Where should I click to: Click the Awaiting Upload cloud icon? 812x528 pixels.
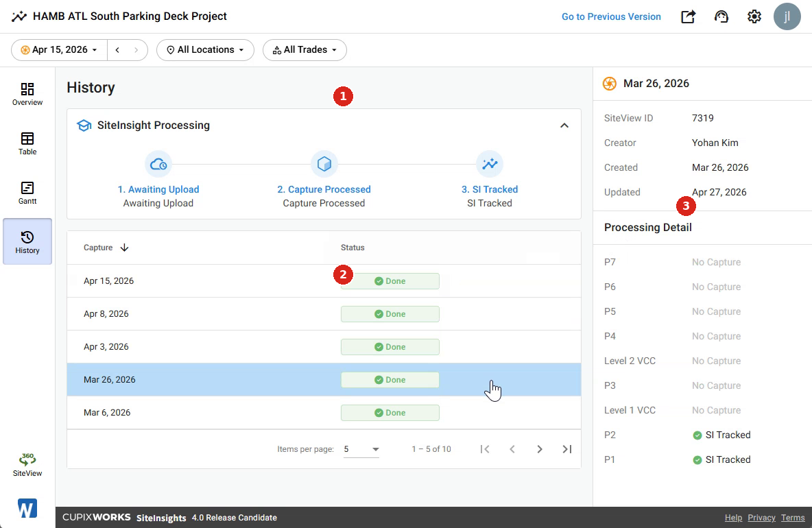click(x=158, y=164)
